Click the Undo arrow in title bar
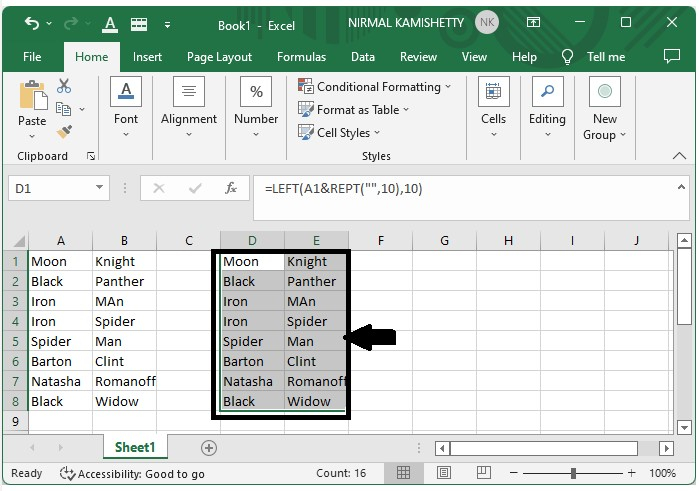699x491 pixels. click(32, 22)
